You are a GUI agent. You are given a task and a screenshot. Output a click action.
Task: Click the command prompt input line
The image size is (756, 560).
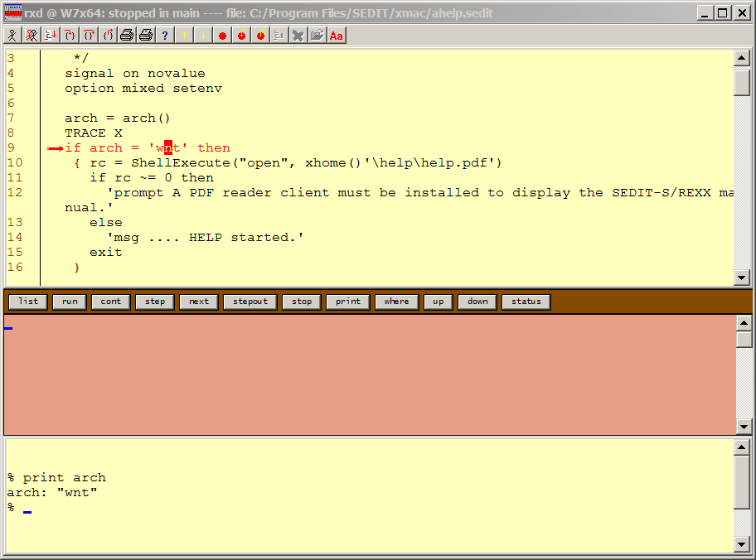[370, 508]
